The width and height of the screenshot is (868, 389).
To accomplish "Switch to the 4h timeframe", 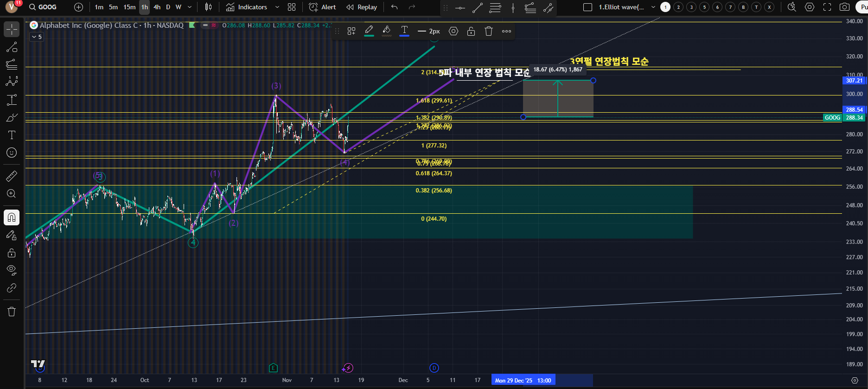I will 157,7.
